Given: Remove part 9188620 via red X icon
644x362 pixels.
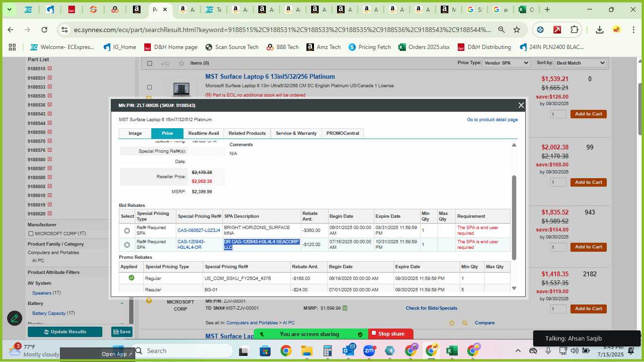Looking at the screenshot, I should tap(50, 214).
